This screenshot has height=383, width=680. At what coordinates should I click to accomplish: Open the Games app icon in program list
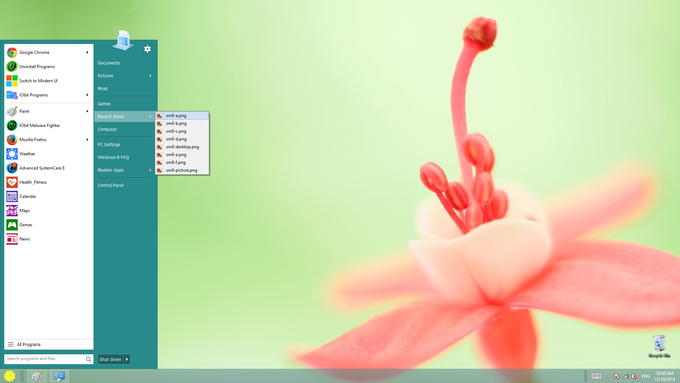click(12, 225)
